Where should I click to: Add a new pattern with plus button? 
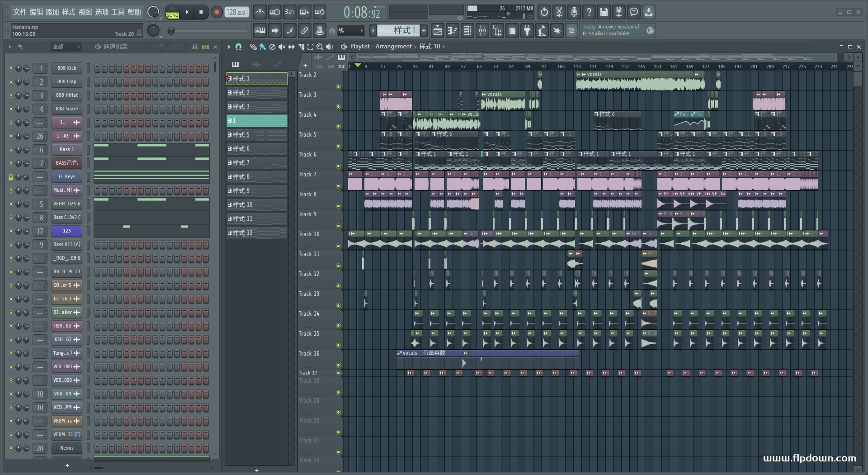pyautogui.click(x=424, y=31)
